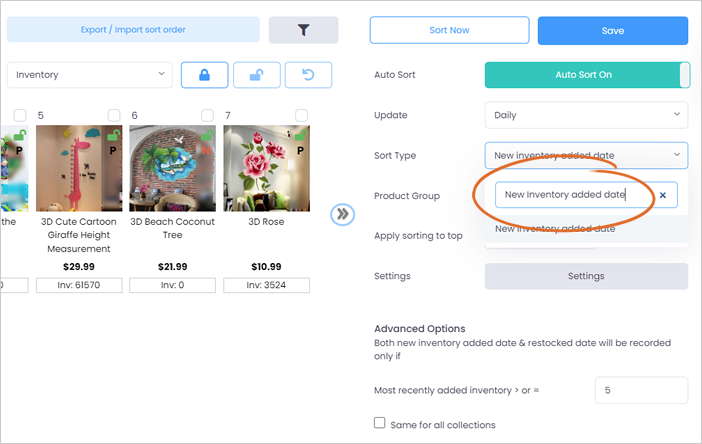The width and height of the screenshot is (702, 444).
Task: Check the Same for all collections box
Action: pyautogui.click(x=380, y=423)
